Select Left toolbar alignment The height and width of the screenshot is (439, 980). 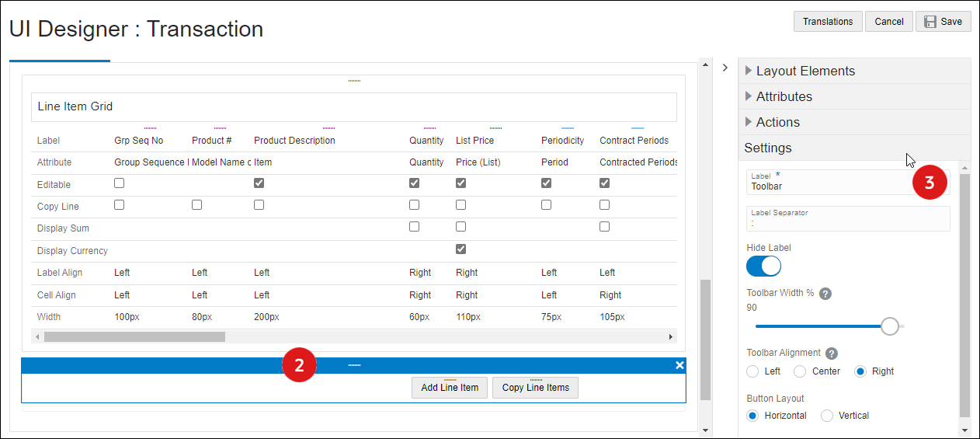pyautogui.click(x=752, y=371)
